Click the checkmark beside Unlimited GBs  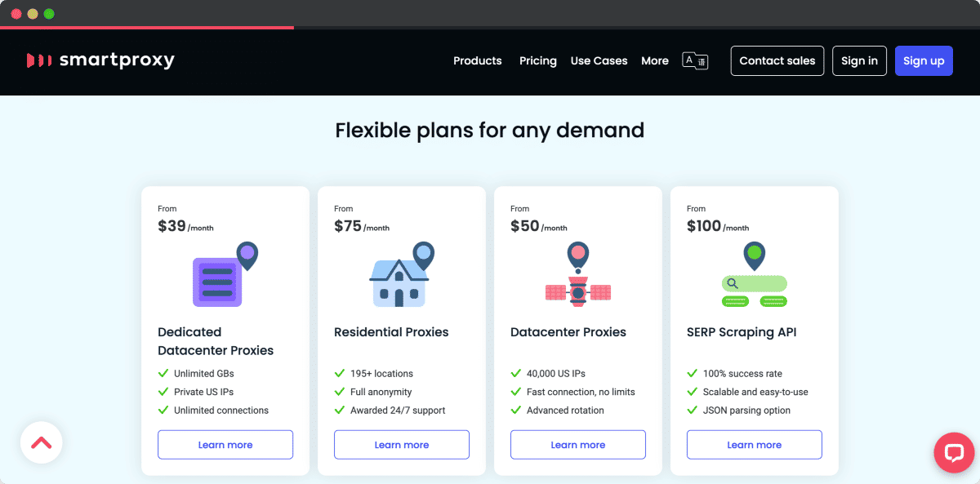163,372
